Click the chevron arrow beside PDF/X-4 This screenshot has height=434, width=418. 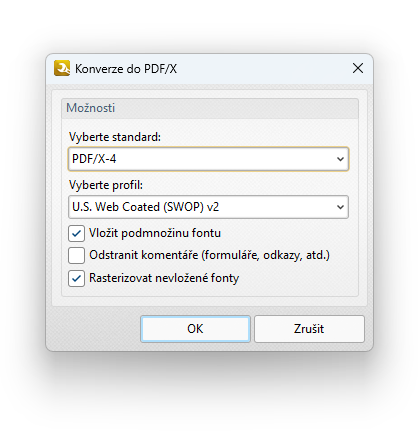[x=340, y=159]
